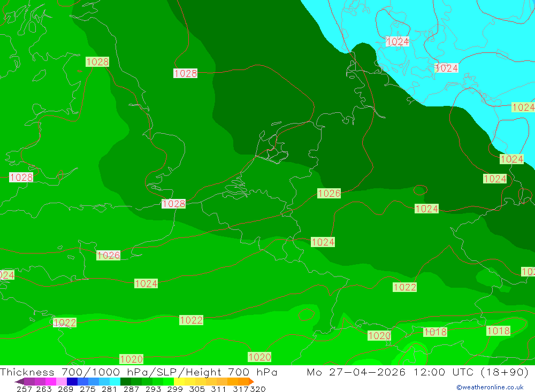Click the legend value '293'
Screen dimensions: 535x392
coord(153,389)
